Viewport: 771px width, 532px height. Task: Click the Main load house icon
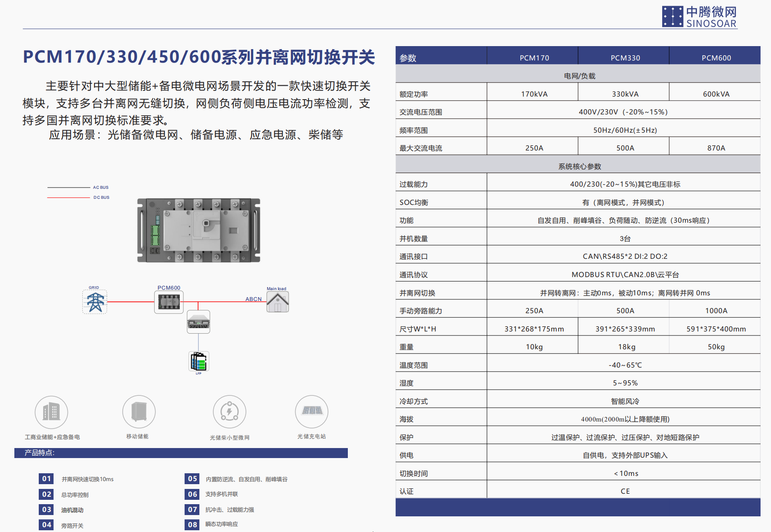pyautogui.click(x=277, y=301)
